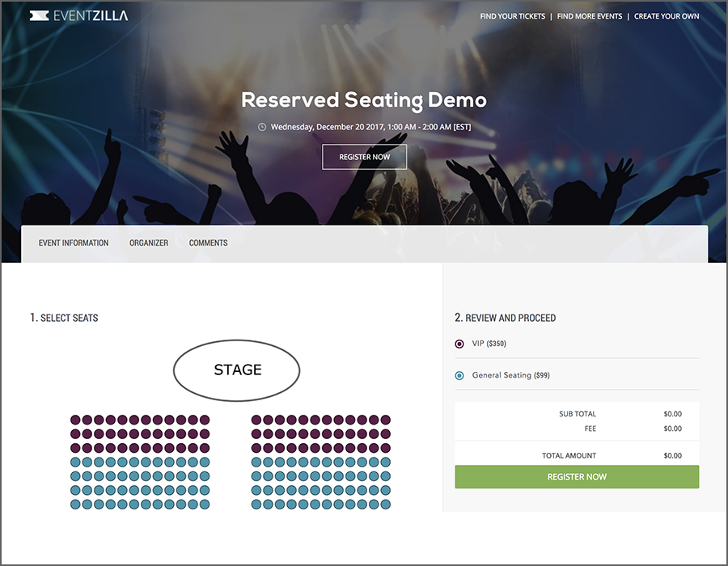Select the VIP ($350) radio option

pos(459,344)
